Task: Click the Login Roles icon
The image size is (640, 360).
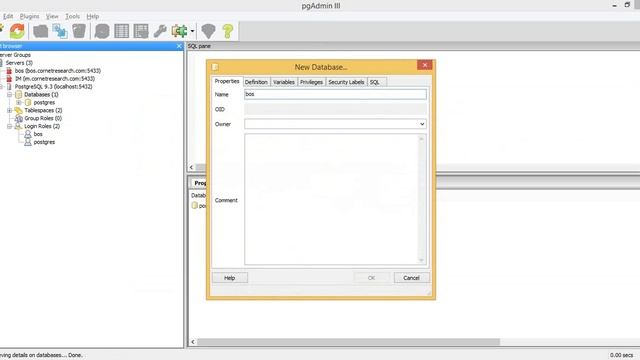Action: tap(18, 126)
